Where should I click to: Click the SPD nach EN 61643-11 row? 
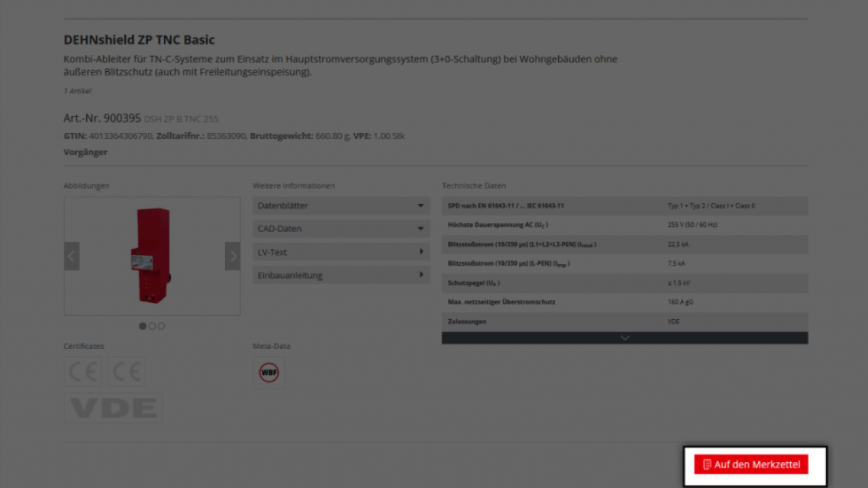point(625,205)
